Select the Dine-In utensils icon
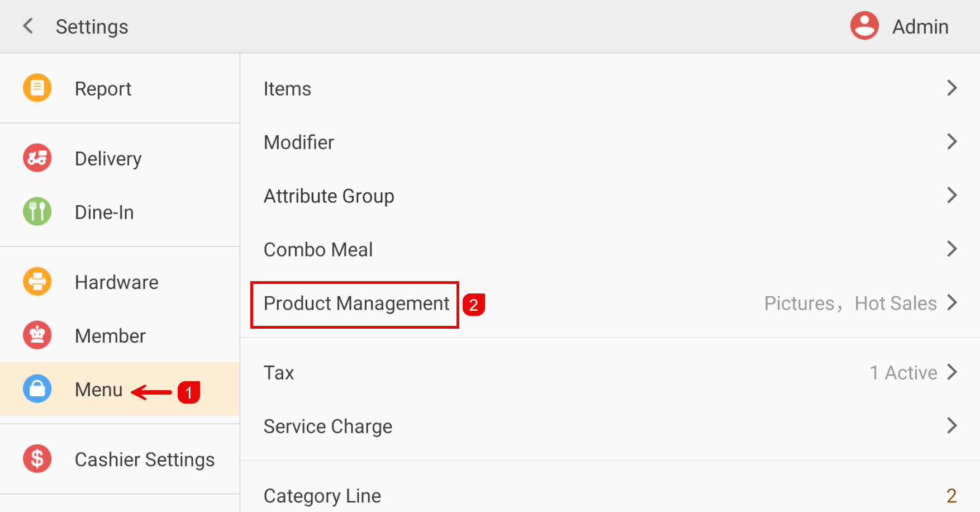This screenshot has width=980, height=512. 37,211
